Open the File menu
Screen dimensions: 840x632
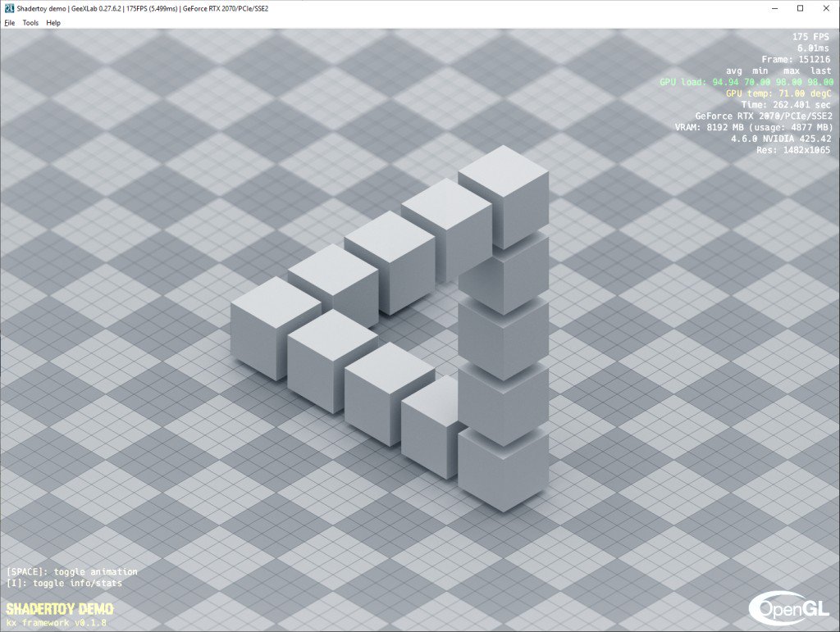10,23
